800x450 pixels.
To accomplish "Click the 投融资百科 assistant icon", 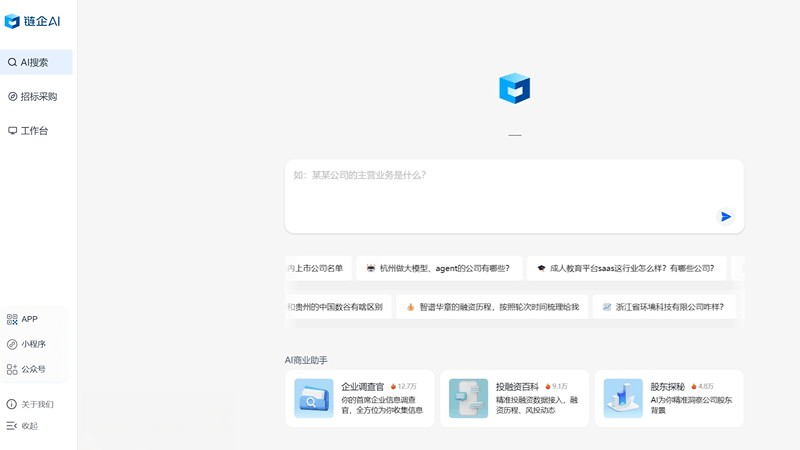I will 468,398.
